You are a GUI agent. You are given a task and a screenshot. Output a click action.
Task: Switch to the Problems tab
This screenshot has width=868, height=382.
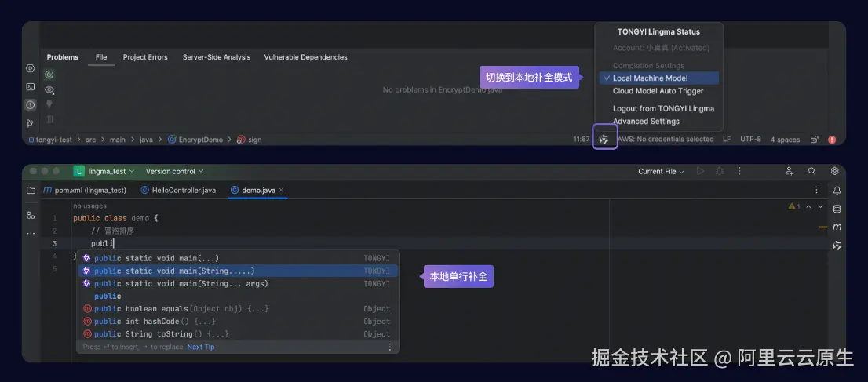coord(63,57)
